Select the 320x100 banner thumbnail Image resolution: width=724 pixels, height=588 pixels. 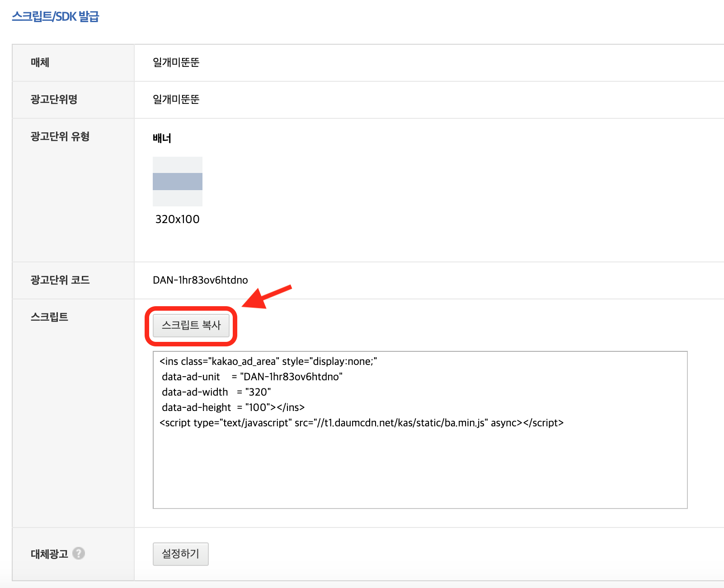pos(178,182)
